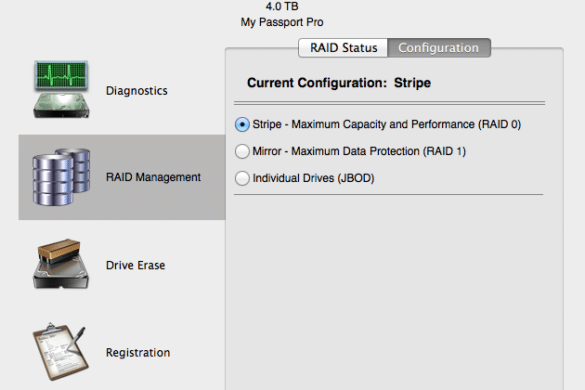Viewport: 585px width, 390px height.
Task: Click the Current Configuration: Stripe heading
Action: (x=339, y=82)
